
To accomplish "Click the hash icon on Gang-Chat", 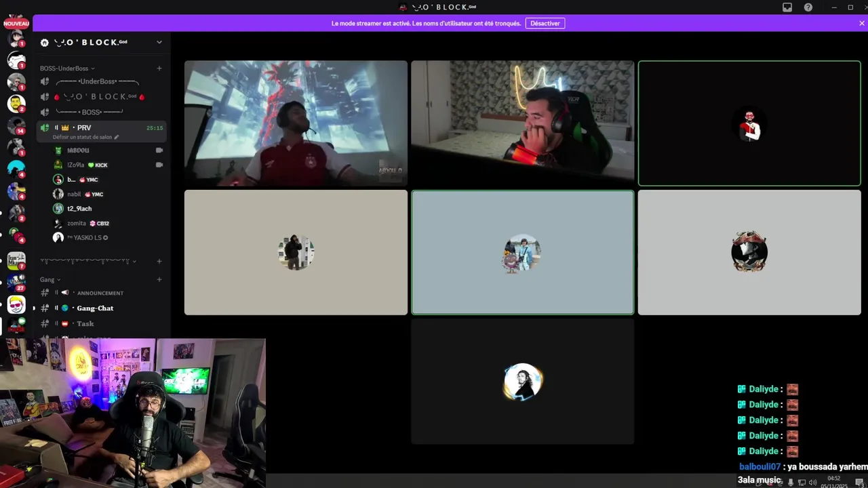I will click(45, 308).
